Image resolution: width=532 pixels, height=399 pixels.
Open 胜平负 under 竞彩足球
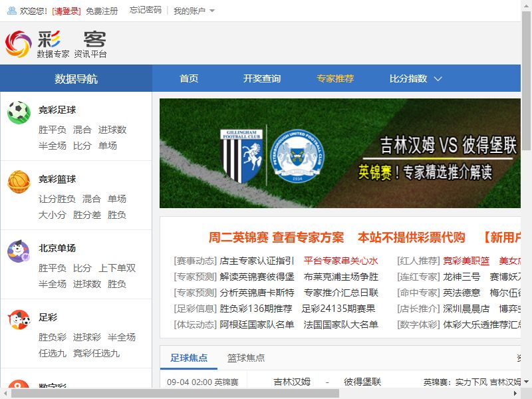click(53, 130)
